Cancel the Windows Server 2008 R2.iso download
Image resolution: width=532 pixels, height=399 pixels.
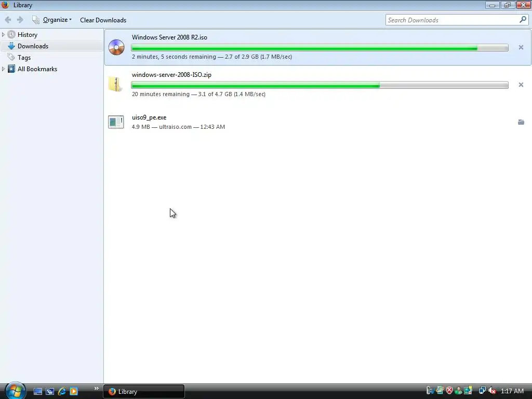pos(521,47)
